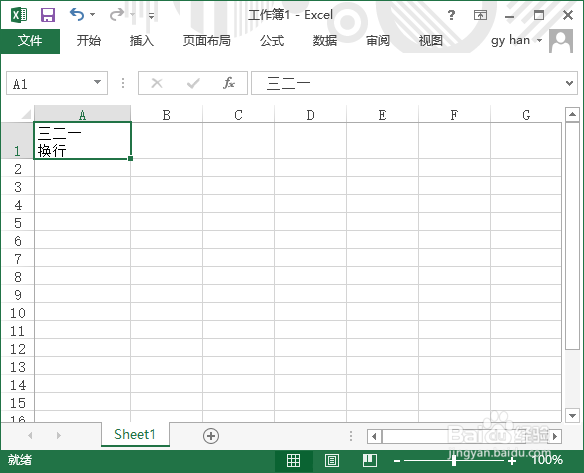Image resolution: width=584 pixels, height=473 pixels.
Task: Select column B header
Action: click(166, 115)
